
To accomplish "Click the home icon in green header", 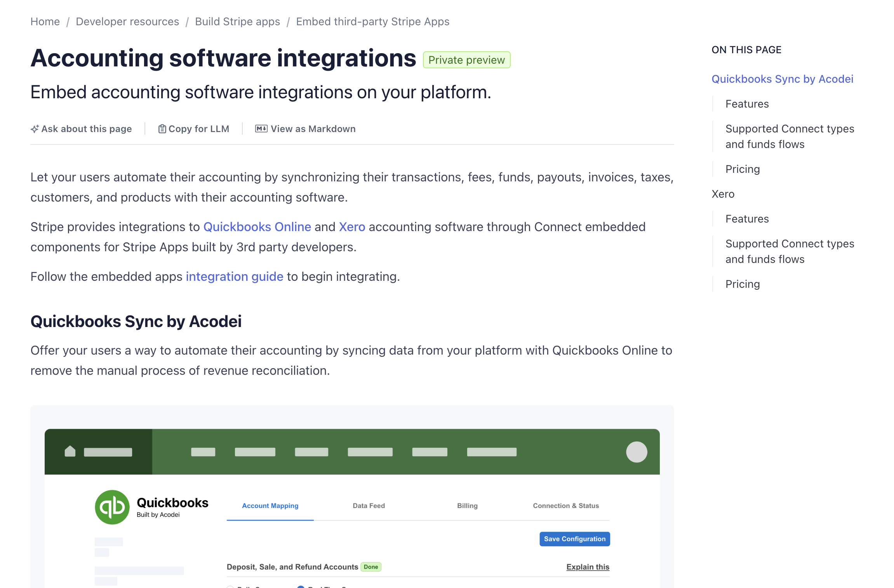I will (x=70, y=451).
